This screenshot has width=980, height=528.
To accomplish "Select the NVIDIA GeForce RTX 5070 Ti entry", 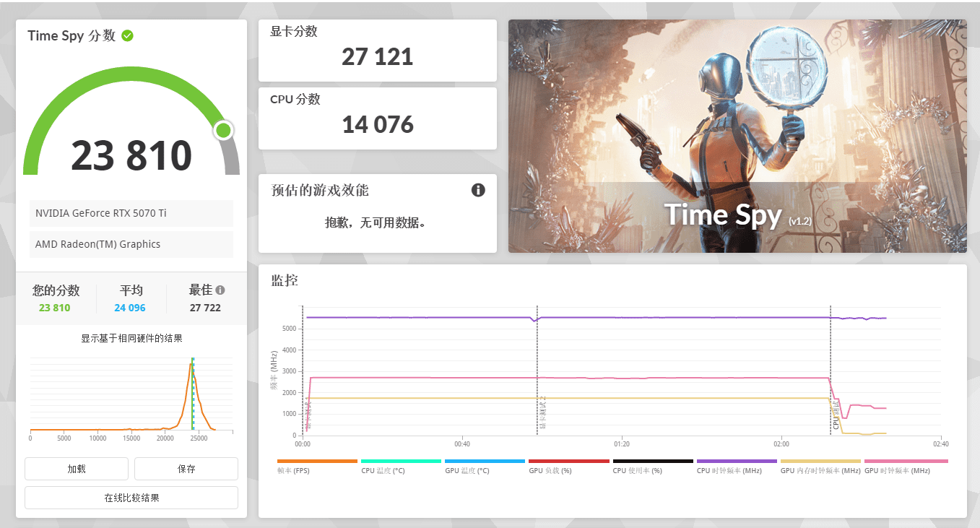I will [x=131, y=213].
